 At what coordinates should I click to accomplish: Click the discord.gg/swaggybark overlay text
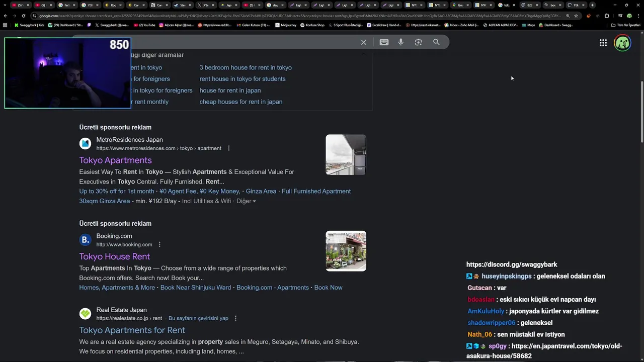tap(512, 264)
